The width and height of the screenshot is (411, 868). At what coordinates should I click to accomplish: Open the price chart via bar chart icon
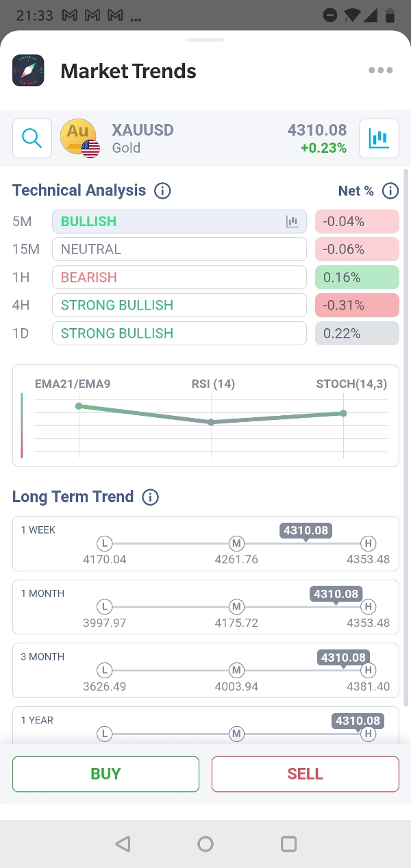(x=379, y=138)
